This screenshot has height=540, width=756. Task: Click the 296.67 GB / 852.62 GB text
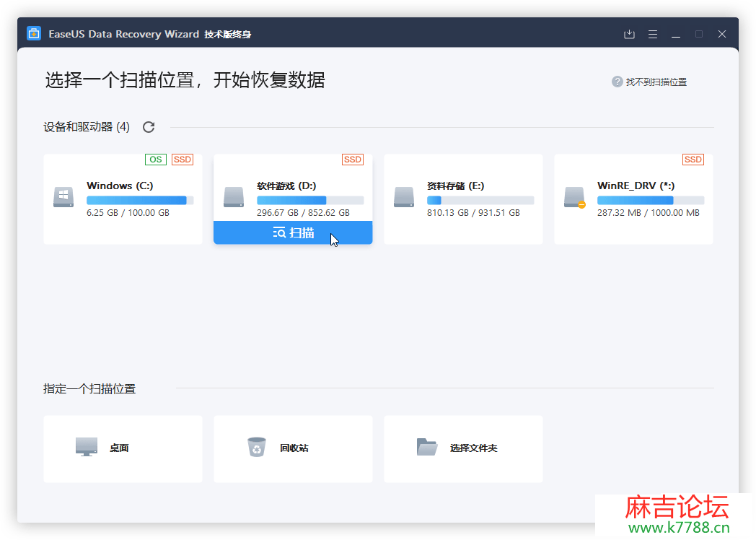pos(303,213)
